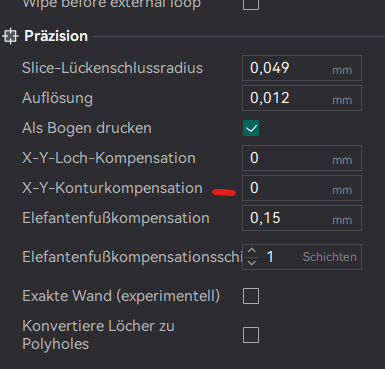Image resolution: width=385 pixels, height=369 pixels.
Task: Focus the X-Y-Loch-Kompensation input field
Action: [302, 158]
